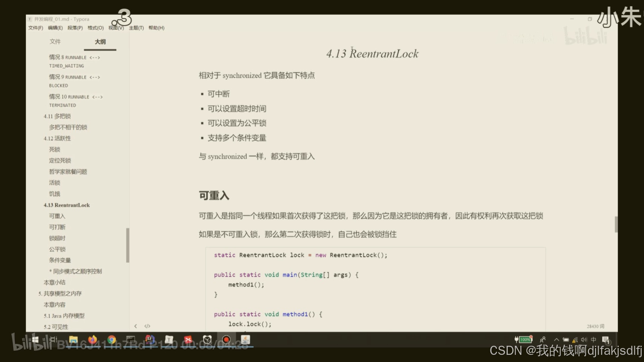Screen dimensions: 644x362
Task: Select outline entry 条件变量
Action: pos(60,260)
